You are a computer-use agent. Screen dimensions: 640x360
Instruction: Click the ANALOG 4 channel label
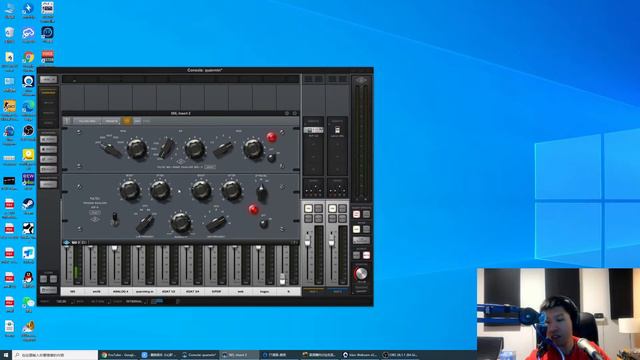120,291
